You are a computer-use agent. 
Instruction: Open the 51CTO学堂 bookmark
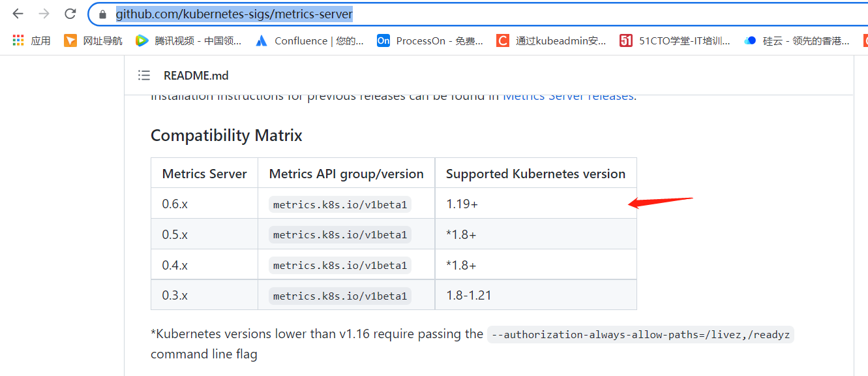tap(675, 40)
